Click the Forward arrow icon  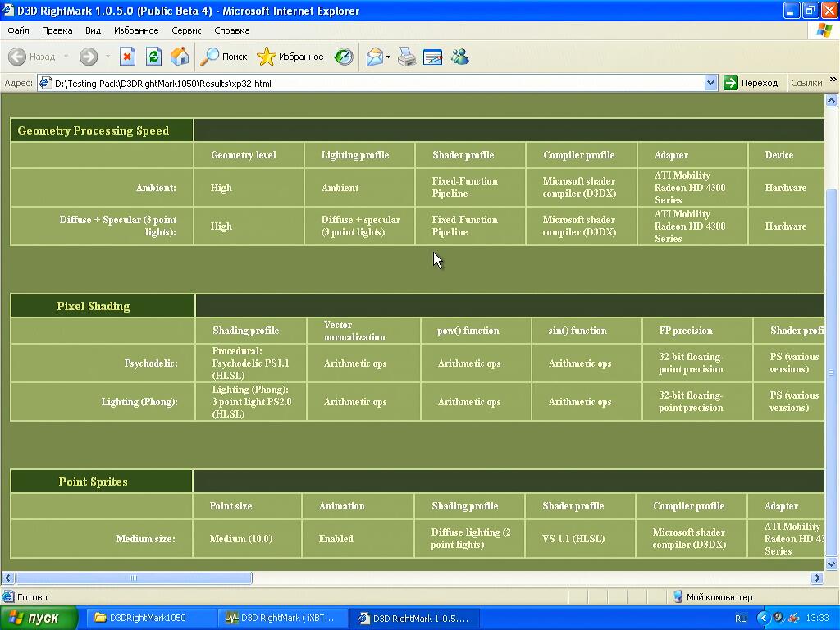[x=89, y=57]
